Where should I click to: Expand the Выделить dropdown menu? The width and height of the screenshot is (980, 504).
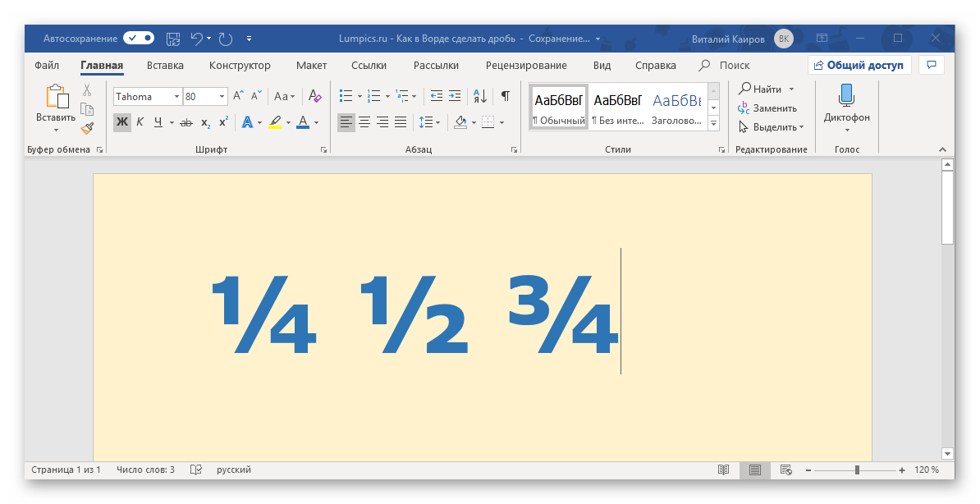coord(772,127)
